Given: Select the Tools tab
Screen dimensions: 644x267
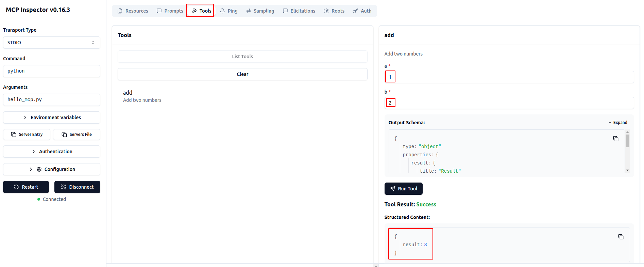Looking at the screenshot, I should tap(202, 11).
